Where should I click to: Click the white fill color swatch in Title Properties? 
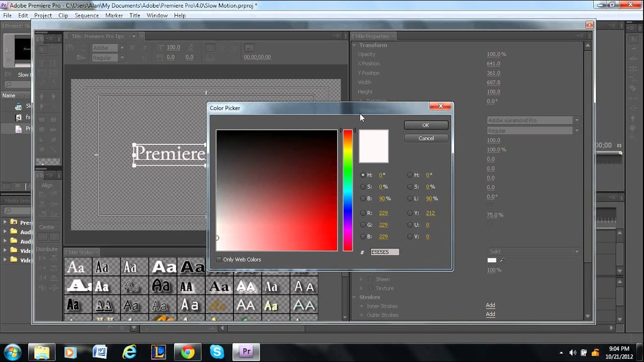click(492, 260)
